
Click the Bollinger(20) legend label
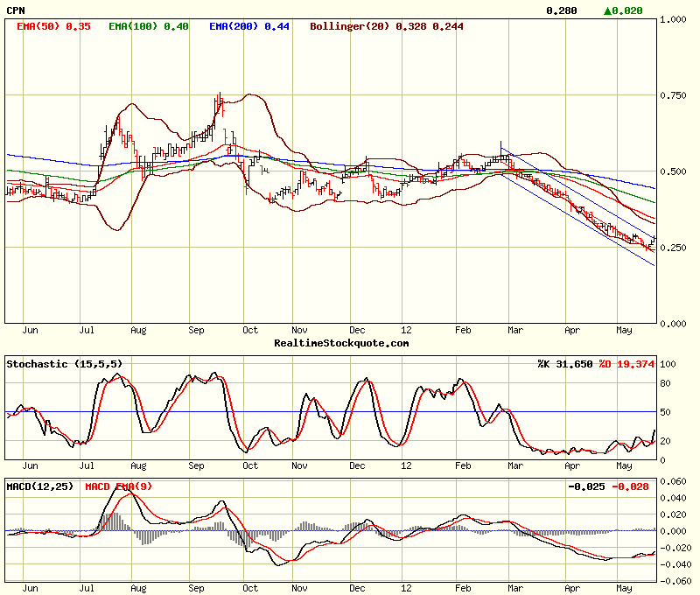click(x=351, y=26)
